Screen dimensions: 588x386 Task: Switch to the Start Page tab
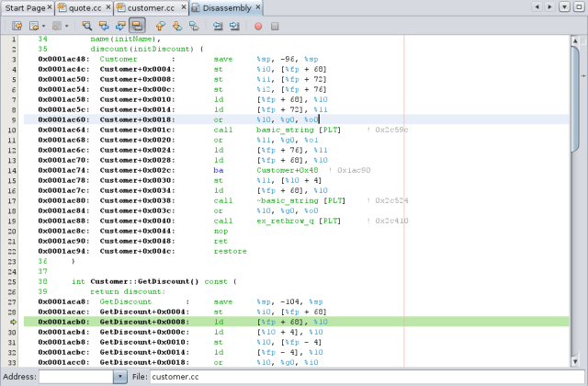(25, 8)
